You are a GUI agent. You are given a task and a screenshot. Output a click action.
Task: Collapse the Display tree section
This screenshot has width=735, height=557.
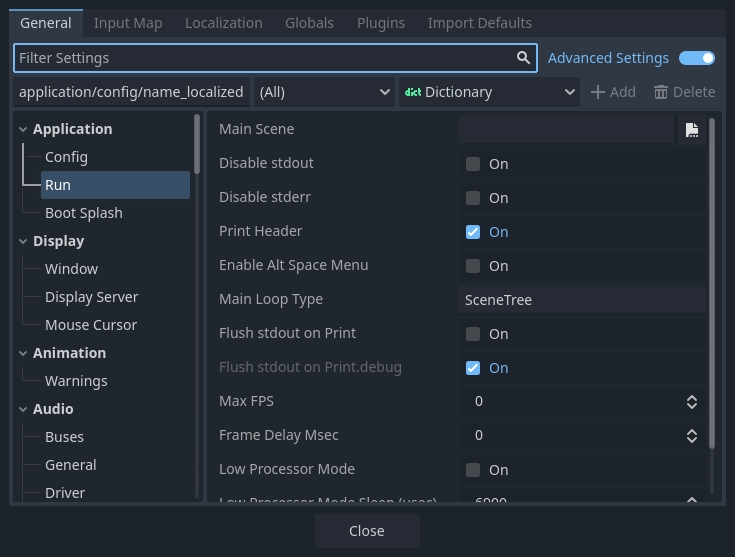tap(24, 241)
